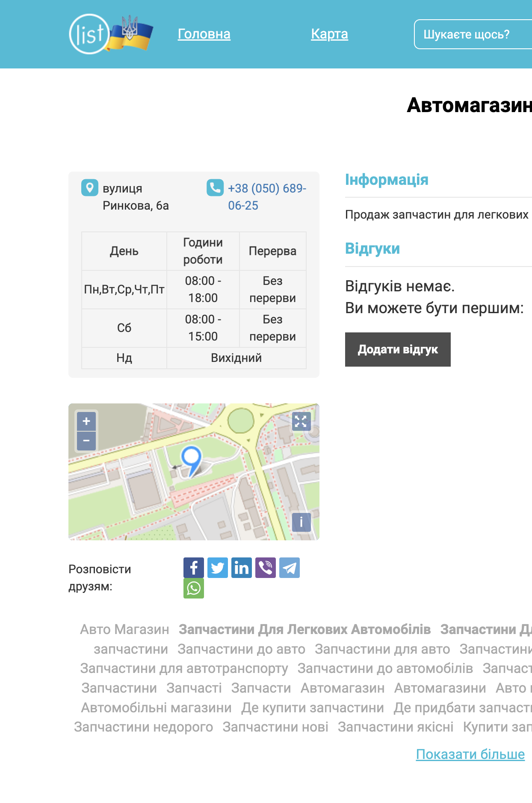Zoom out on the map
This screenshot has height=803, width=532.
(86, 441)
